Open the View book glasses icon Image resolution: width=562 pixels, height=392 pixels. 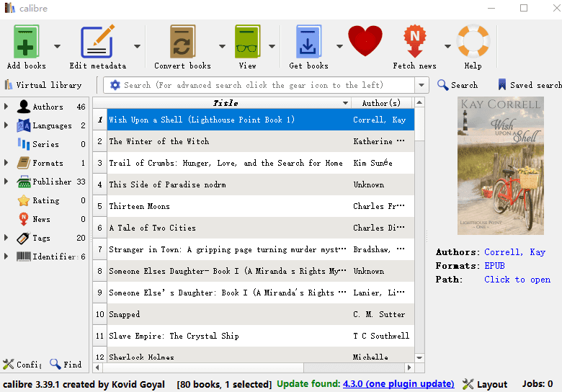click(x=247, y=42)
